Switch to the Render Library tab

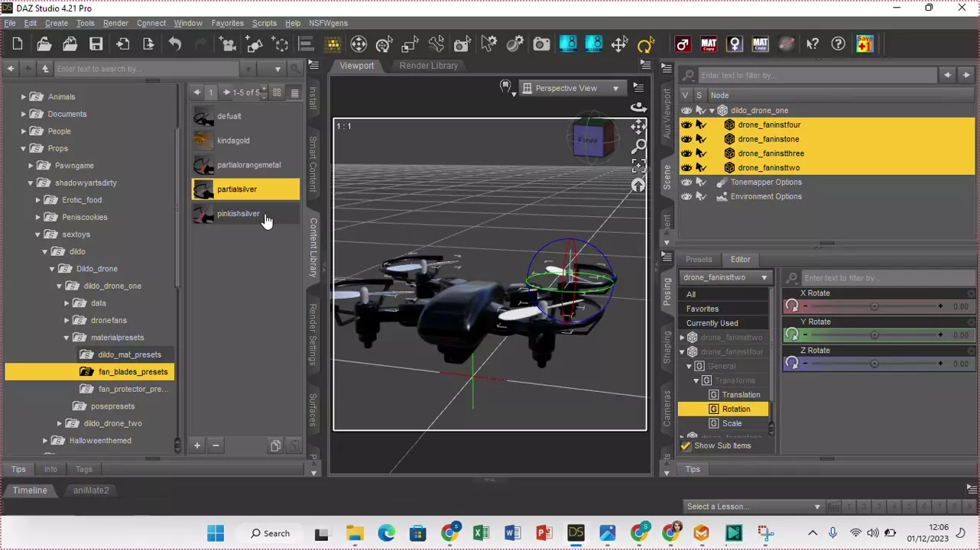click(x=428, y=66)
